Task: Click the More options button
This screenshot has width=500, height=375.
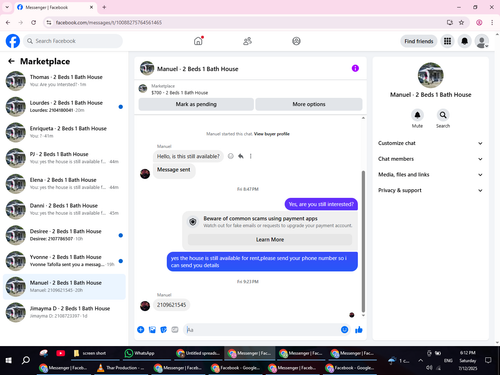Action: click(309, 104)
